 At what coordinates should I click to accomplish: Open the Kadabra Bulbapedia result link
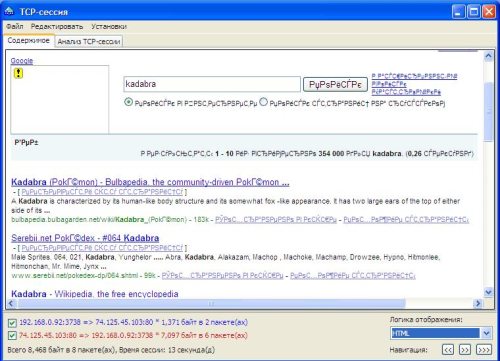click(150, 182)
